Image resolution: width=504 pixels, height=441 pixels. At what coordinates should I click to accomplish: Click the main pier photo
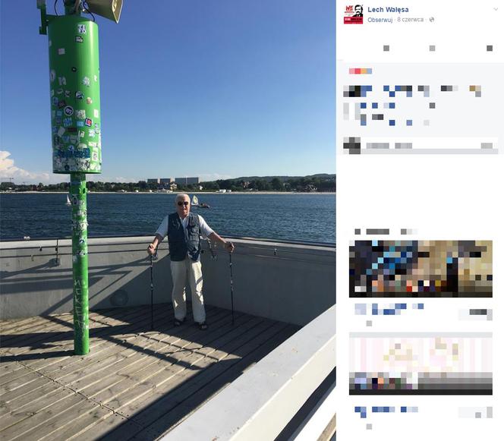click(x=168, y=220)
